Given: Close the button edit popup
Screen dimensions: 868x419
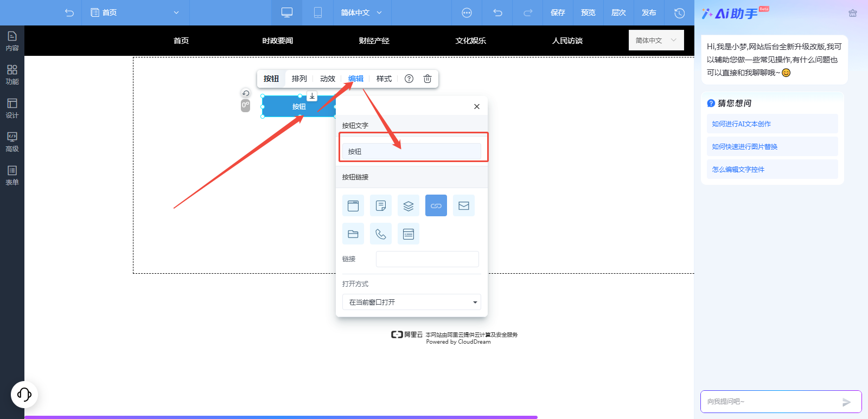Looking at the screenshot, I should click(477, 106).
